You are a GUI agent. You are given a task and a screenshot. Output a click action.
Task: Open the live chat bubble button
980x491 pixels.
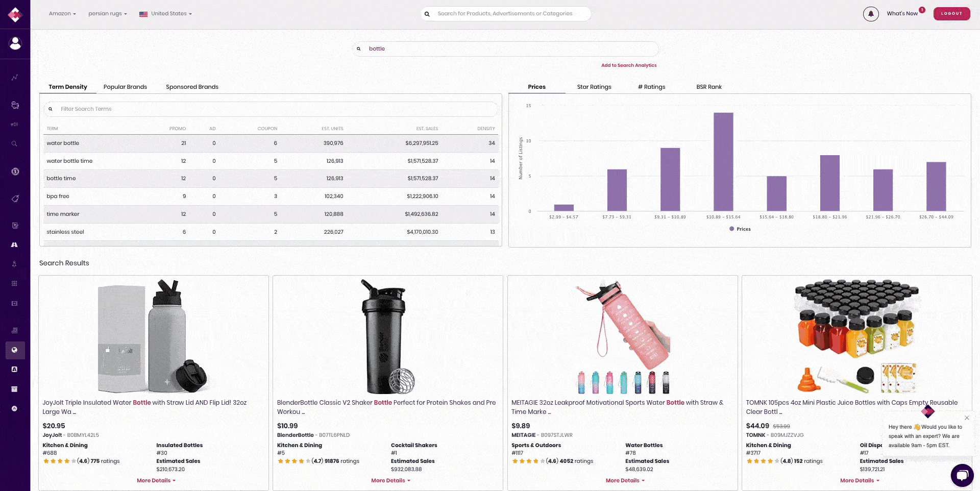[x=962, y=475]
